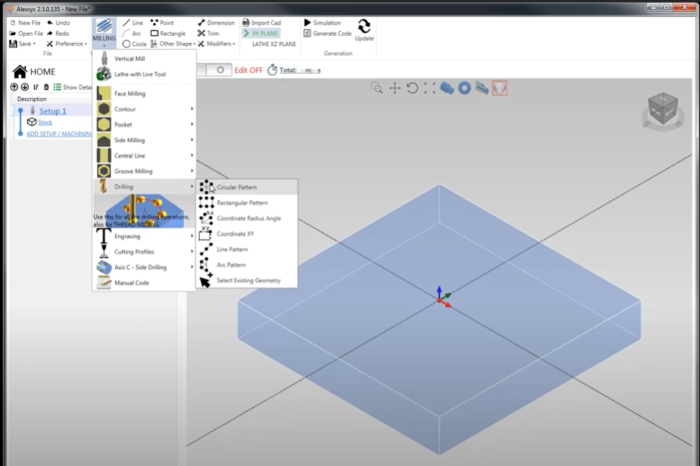
Task: Expand the Modifiers dropdown
Action: [x=217, y=44]
